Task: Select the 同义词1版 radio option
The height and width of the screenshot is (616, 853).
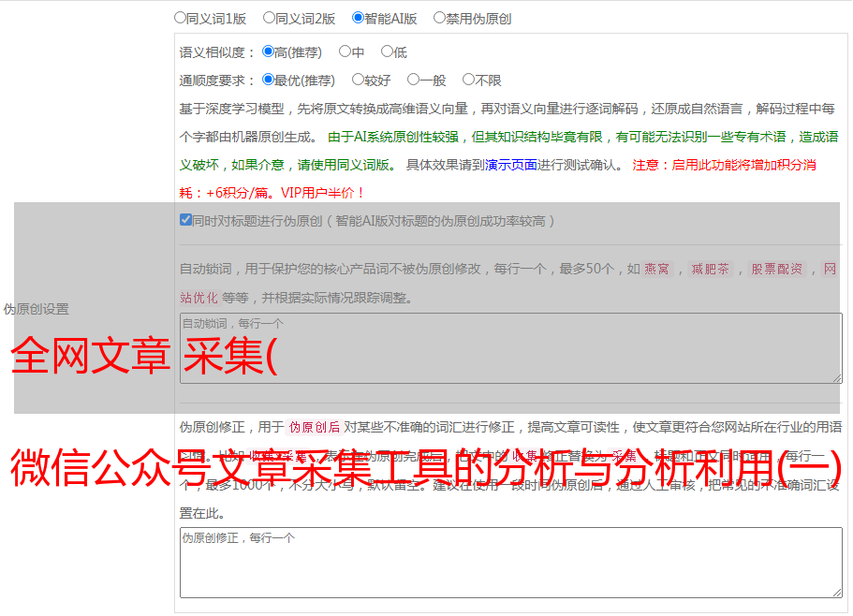Action: (x=180, y=18)
